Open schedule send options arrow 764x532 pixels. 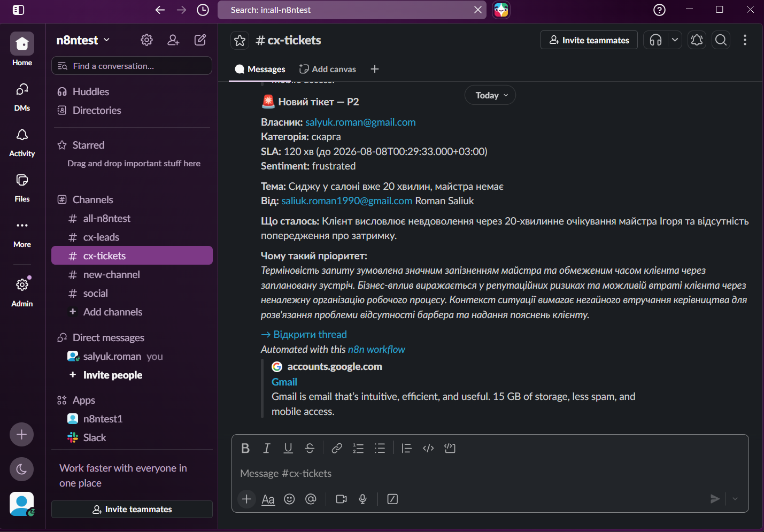(x=735, y=499)
